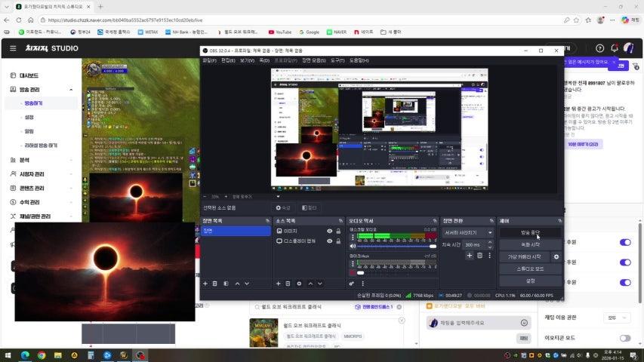The image size is (644, 362).
Task: Open source properties gear in the sources toolbar
Action: 299,284
